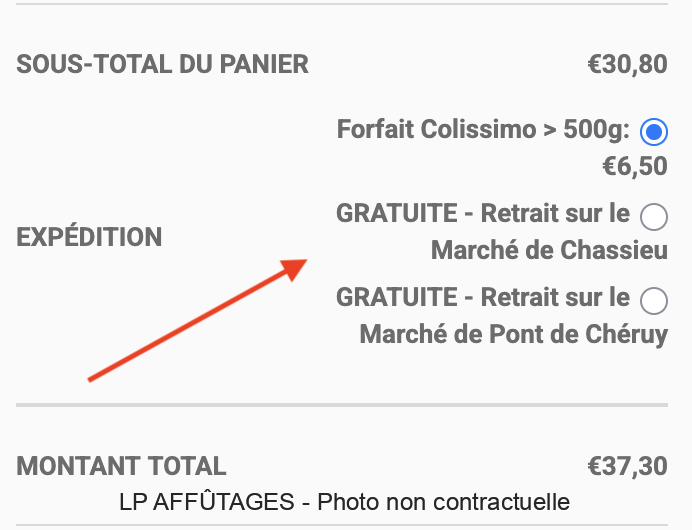Click the 'SOUS-TOTAL DU PANIER' heading

pos(163,66)
